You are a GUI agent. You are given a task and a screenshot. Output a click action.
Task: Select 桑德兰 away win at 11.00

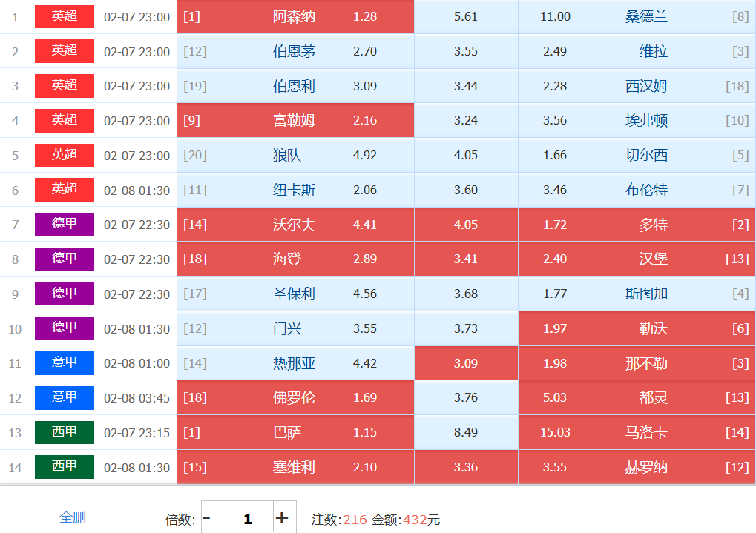[x=636, y=16]
